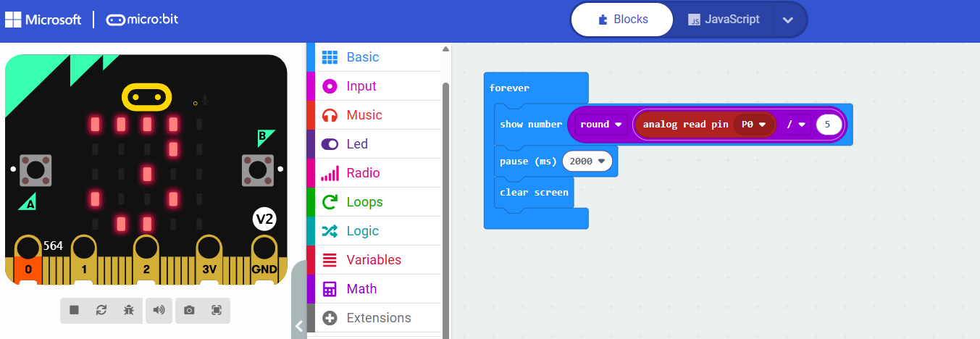Viewport: 980px width, 339px height.
Task: Open the Led toolbox category
Action: click(x=357, y=144)
